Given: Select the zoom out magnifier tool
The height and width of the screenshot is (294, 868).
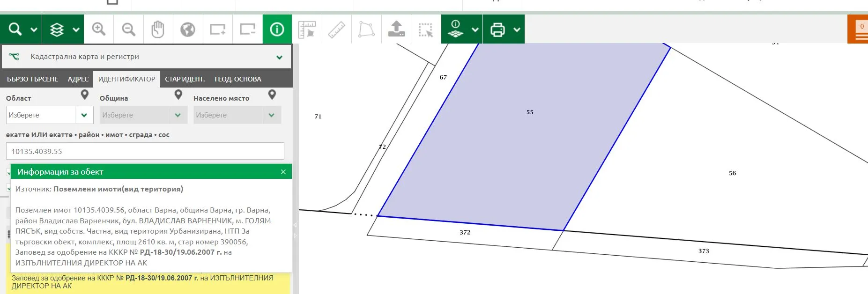Looking at the screenshot, I should tap(128, 29).
